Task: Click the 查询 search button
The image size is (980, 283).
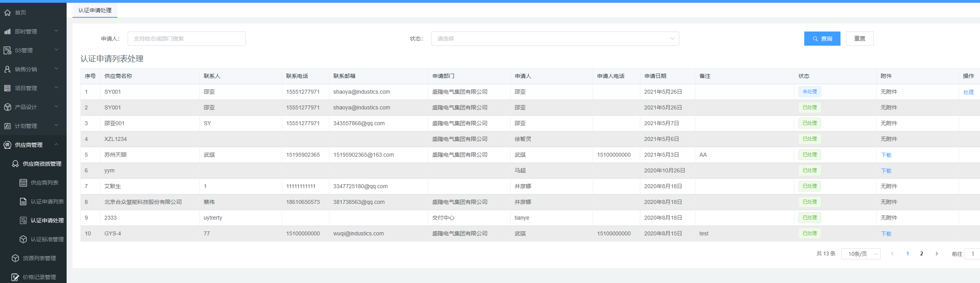Action: tap(822, 39)
